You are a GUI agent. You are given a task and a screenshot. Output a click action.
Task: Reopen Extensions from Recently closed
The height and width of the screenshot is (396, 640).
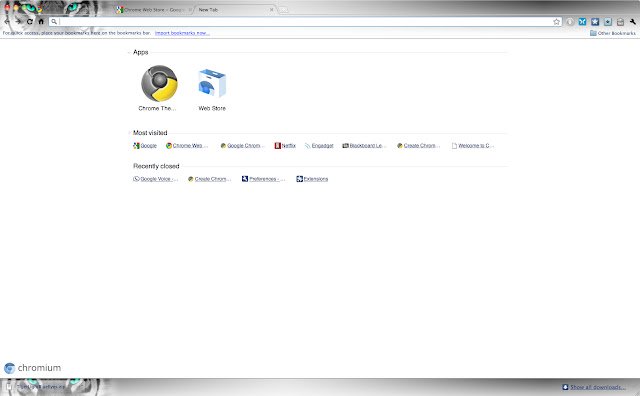click(x=316, y=179)
